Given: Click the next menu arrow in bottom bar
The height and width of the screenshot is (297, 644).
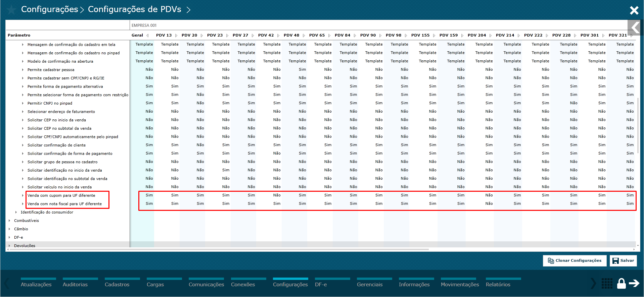Looking at the screenshot, I should [593, 284].
